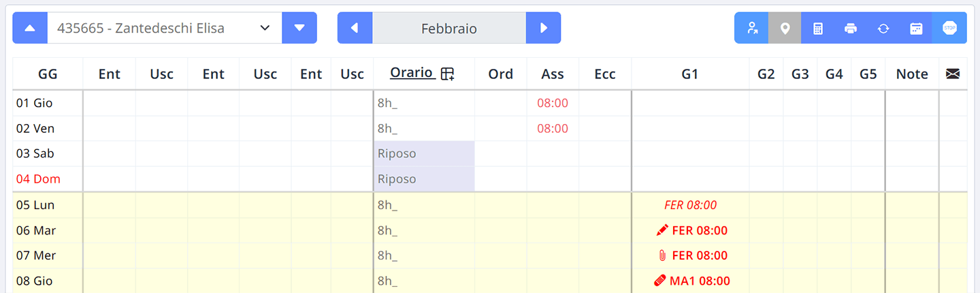Go to previous month before Febbraio
980x293 pixels.
click(355, 28)
